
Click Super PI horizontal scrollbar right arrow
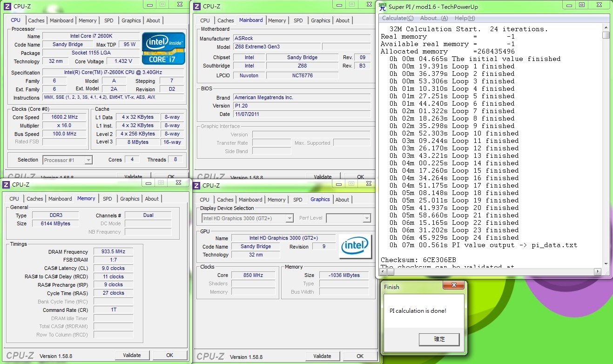[x=598, y=271]
